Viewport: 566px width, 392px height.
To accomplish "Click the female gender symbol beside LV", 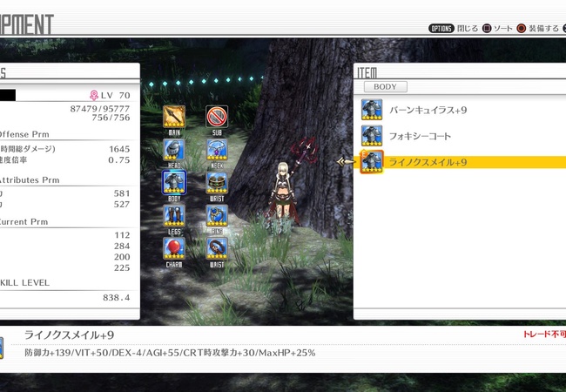I will point(94,96).
